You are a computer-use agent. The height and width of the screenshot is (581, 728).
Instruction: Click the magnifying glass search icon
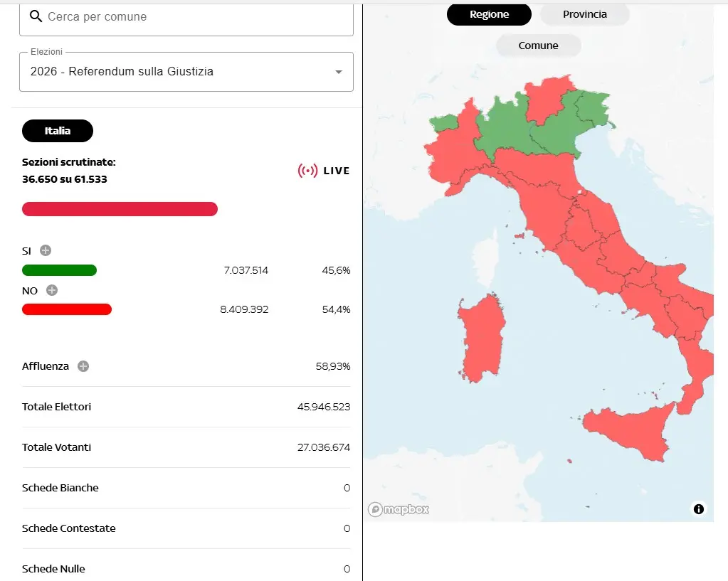tap(36, 16)
